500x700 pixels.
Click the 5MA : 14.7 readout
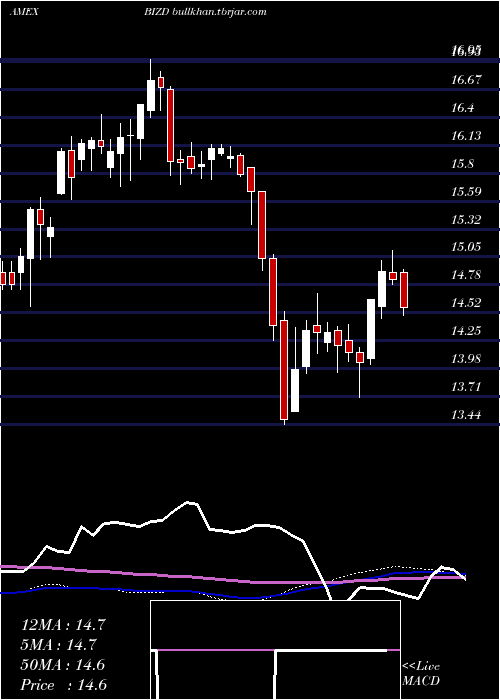point(58,645)
